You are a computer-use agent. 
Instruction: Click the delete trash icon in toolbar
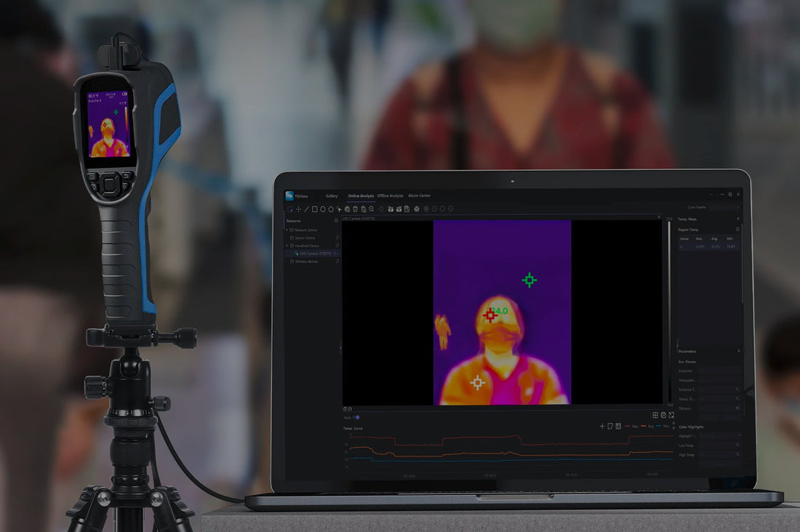[x=355, y=209]
